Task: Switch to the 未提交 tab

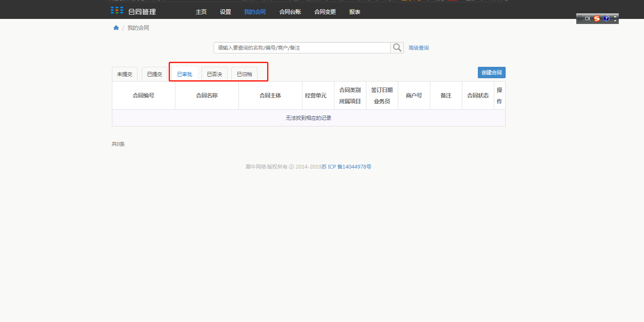Action: click(125, 74)
